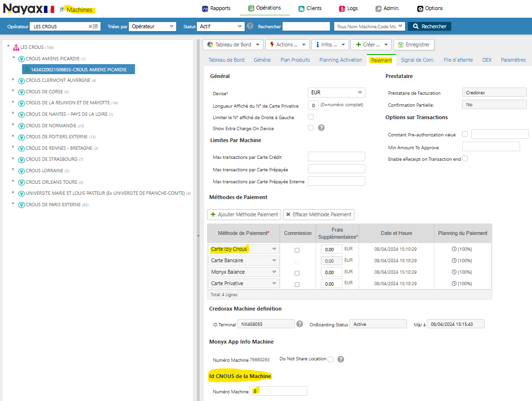Click help icon next to Show Extra Charge
Viewport: 532px width, 401px height.
tap(321, 128)
